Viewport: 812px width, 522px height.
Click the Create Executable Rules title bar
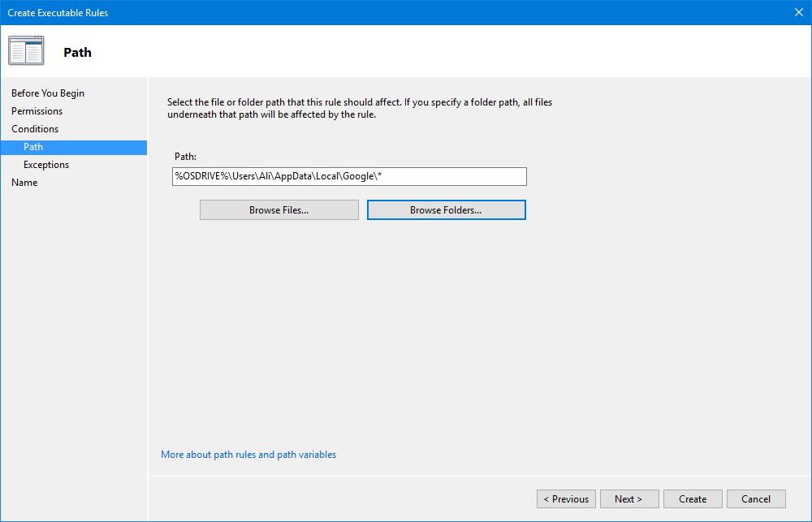[325, 12]
